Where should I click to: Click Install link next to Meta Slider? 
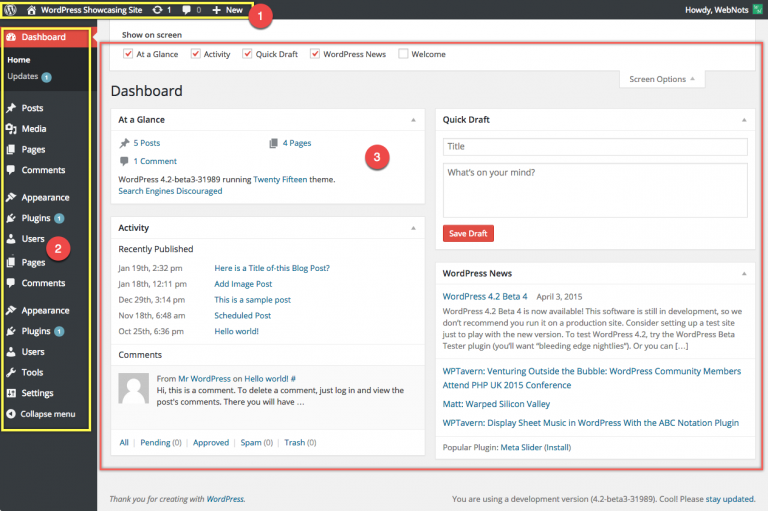[557, 447]
